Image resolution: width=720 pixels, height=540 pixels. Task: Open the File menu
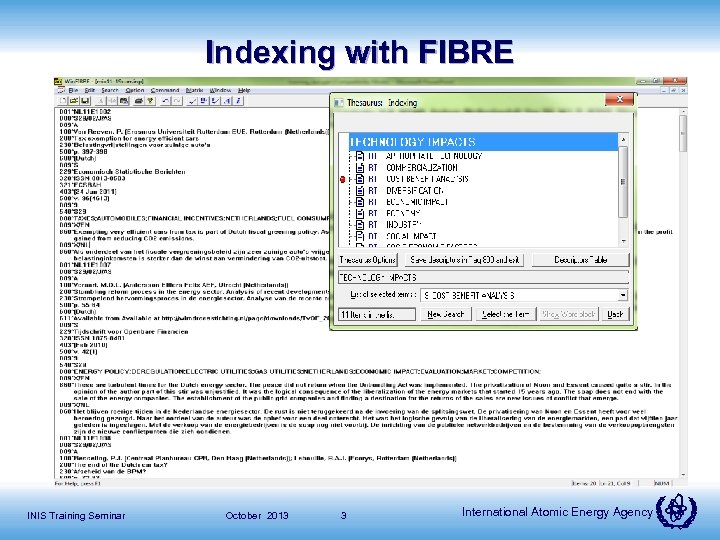[x=73, y=90]
